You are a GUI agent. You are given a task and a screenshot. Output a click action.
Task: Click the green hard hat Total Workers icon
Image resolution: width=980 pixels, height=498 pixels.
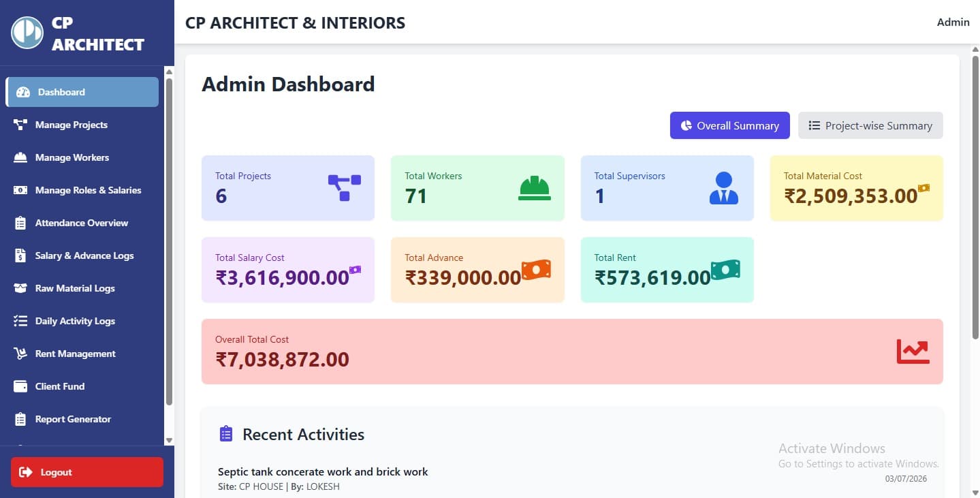click(x=535, y=188)
